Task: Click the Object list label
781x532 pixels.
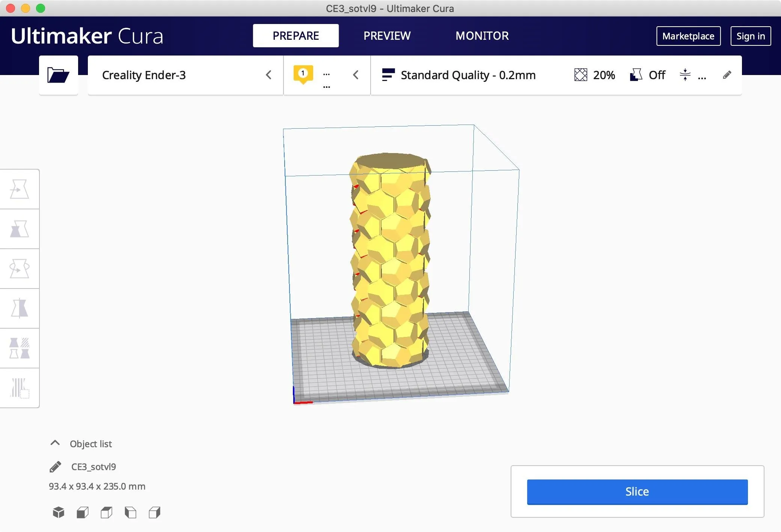Action: pyautogui.click(x=91, y=444)
